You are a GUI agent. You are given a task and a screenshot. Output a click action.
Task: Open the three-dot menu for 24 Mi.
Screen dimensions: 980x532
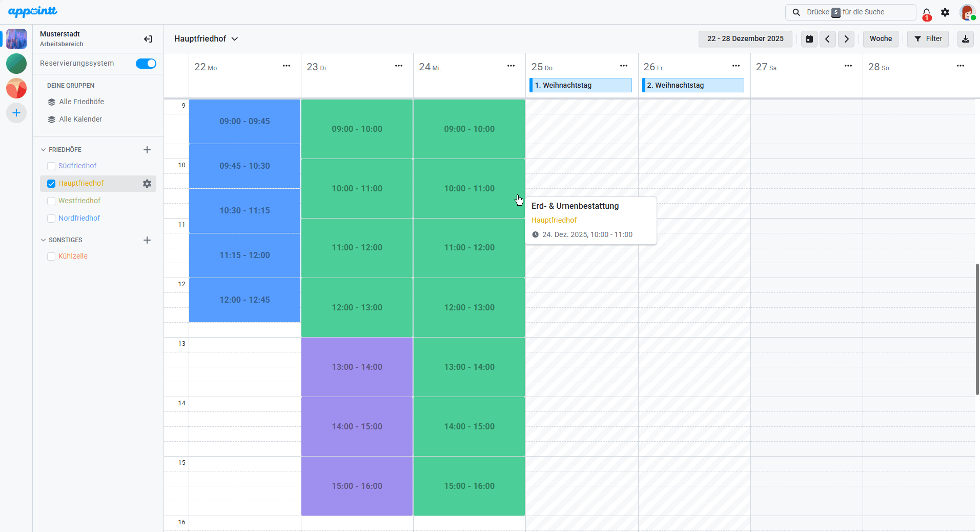tap(511, 66)
